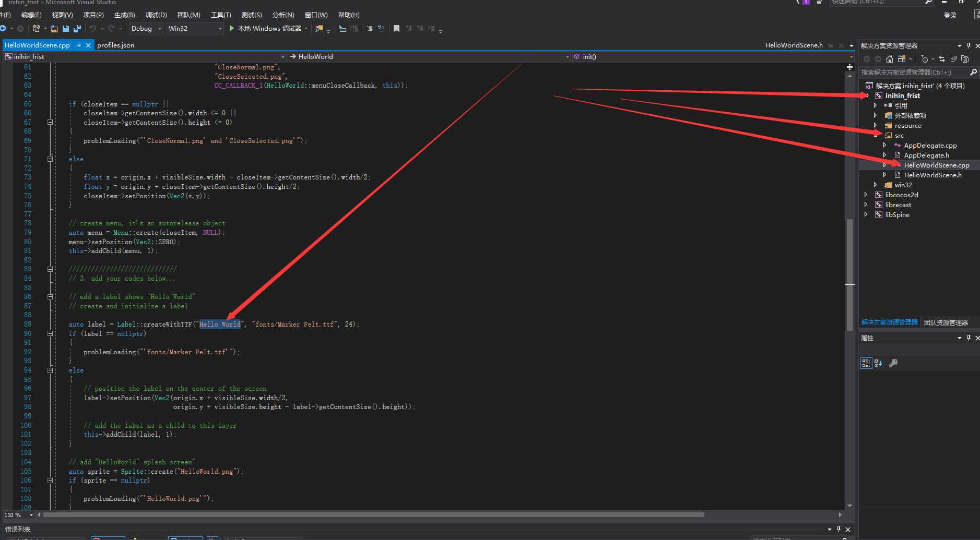Click Show All Files icon

tap(965, 59)
